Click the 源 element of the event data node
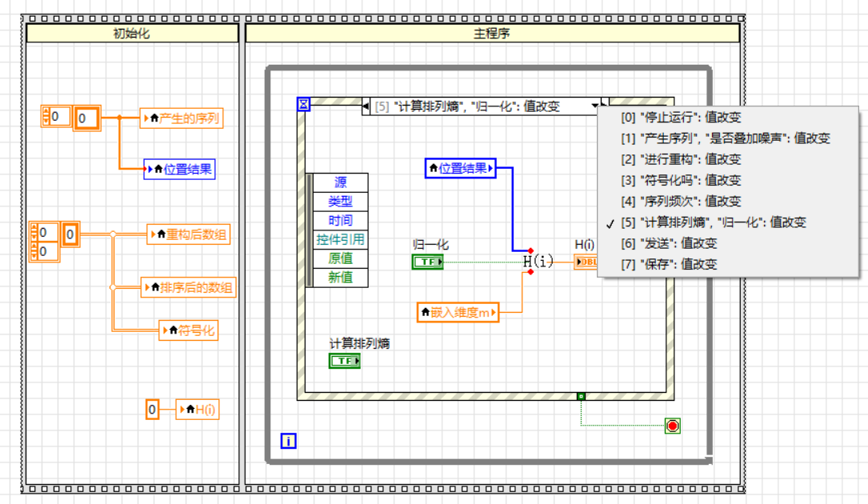This screenshot has width=868, height=504. click(342, 182)
